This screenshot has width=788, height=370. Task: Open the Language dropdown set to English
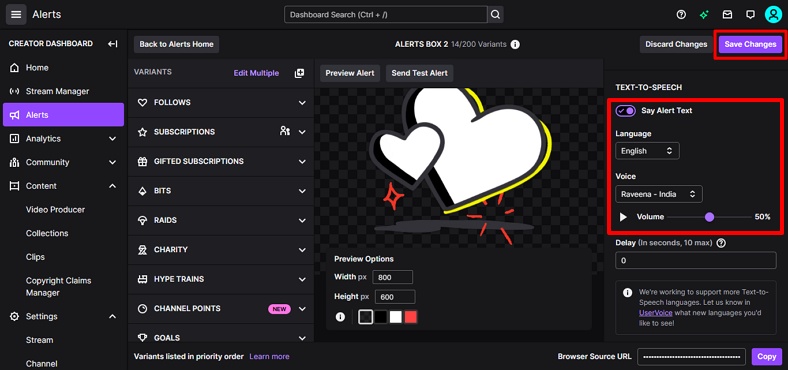tap(647, 151)
